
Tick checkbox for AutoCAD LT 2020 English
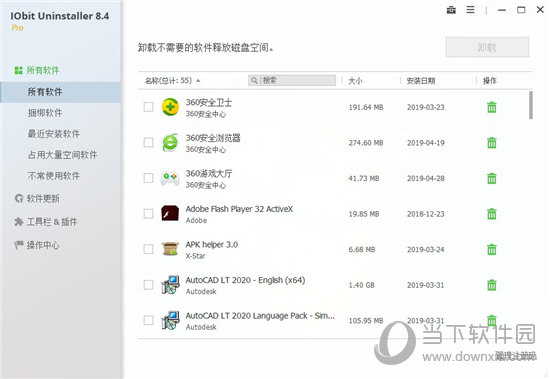pos(148,285)
